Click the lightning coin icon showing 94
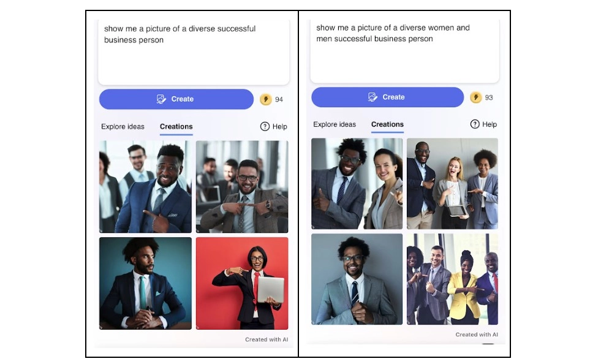The height and width of the screenshot is (364, 609). pyautogui.click(x=266, y=99)
